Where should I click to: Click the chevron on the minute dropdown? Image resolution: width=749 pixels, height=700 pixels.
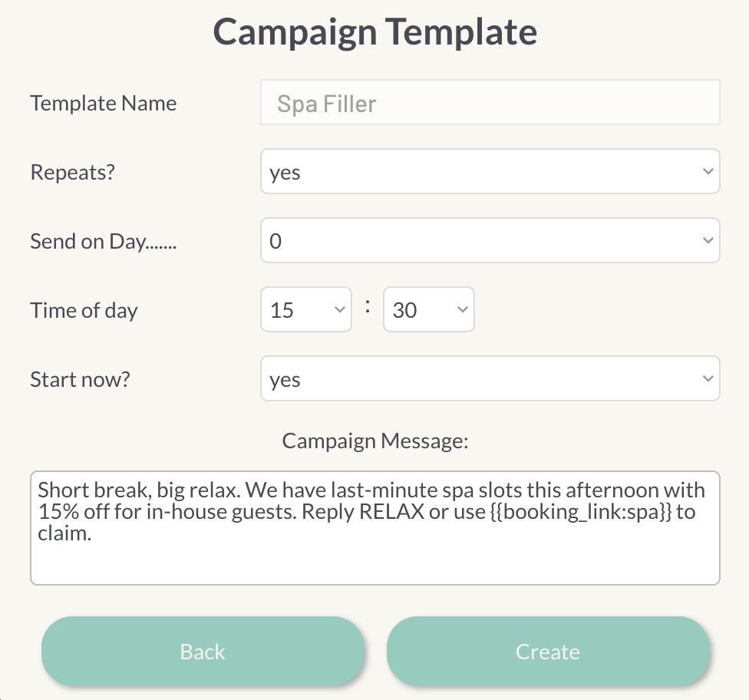point(461,309)
